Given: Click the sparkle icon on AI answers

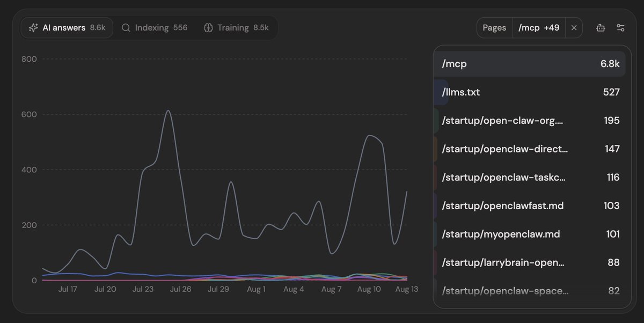Looking at the screenshot, I should [33, 27].
